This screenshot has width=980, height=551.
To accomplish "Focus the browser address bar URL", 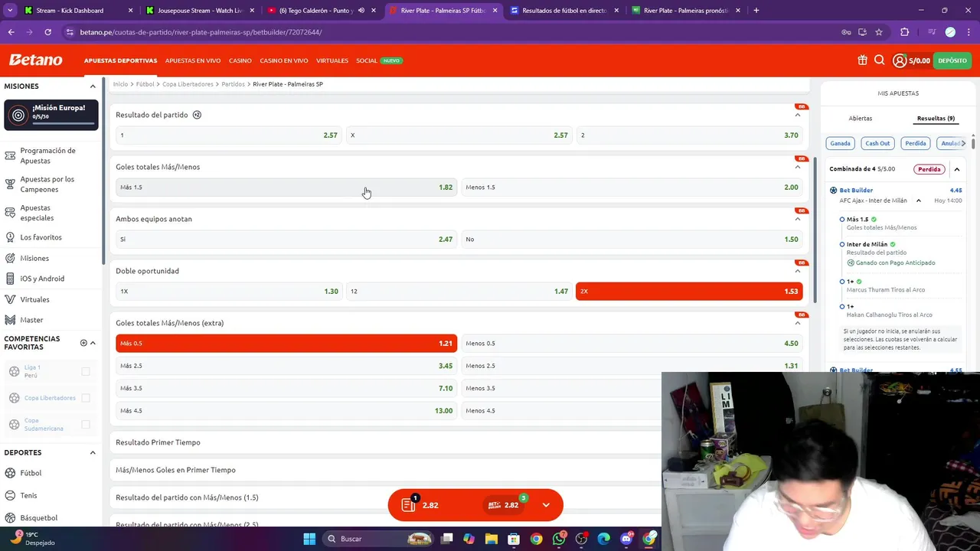I will tap(201, 32).
